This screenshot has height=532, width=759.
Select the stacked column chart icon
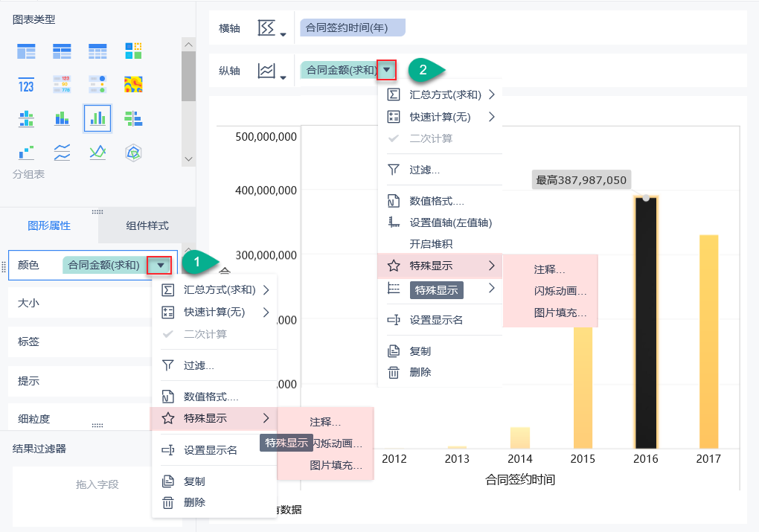pyautogui.click(x=62, y=118)
